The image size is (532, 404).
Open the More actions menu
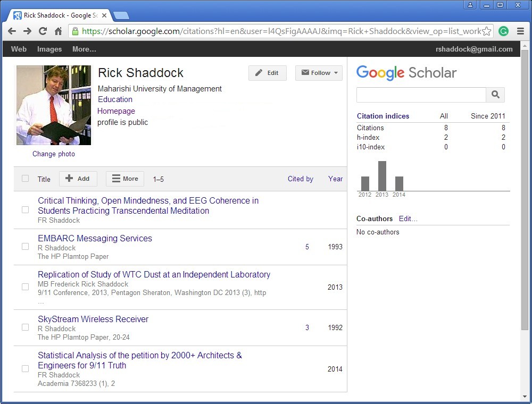point(125,179)
